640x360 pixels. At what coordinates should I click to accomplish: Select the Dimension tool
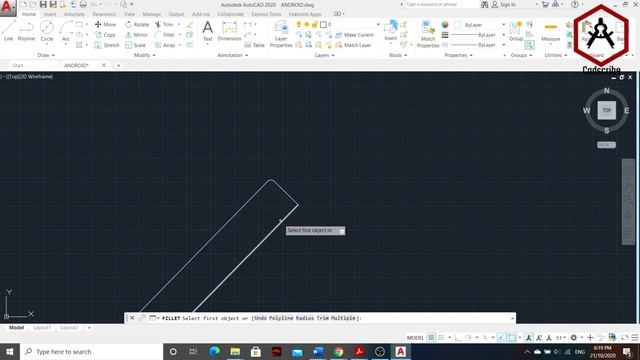(x=229, y=31)
